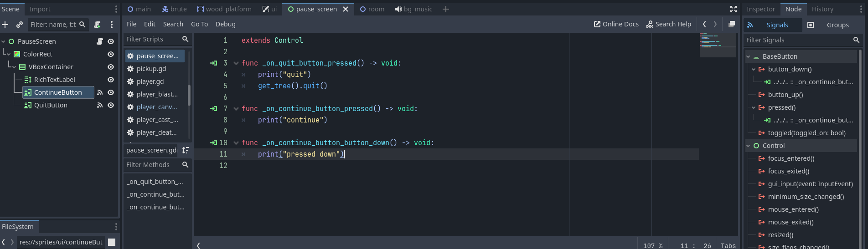Open the Debug menu

pyautogui.click(x=226, y=24)
